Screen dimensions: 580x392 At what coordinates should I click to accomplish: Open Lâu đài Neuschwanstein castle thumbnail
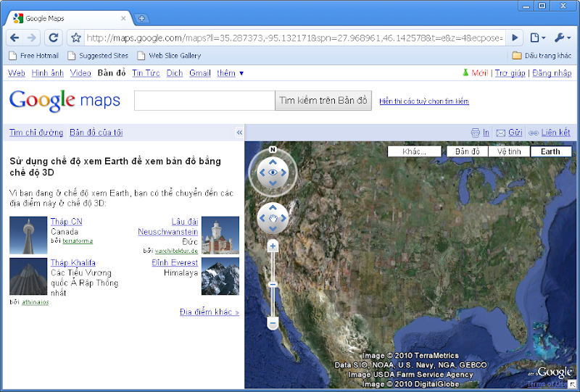tap(220, 235)
